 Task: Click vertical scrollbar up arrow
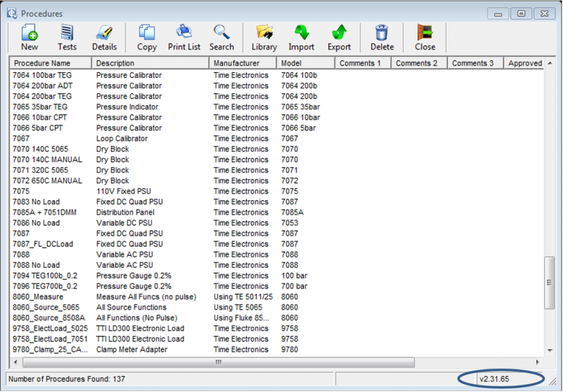[x=549, y=64]
